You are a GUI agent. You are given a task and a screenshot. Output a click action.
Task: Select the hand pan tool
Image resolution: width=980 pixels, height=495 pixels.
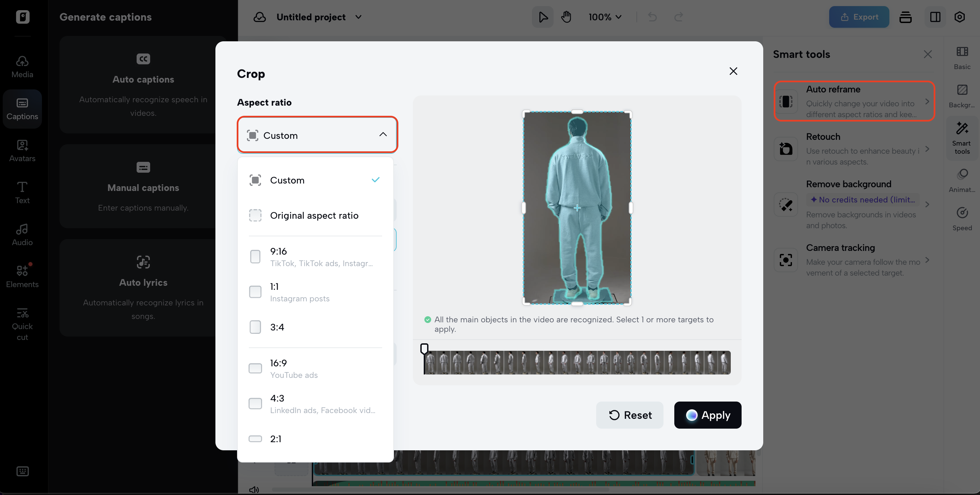(566, 17)
